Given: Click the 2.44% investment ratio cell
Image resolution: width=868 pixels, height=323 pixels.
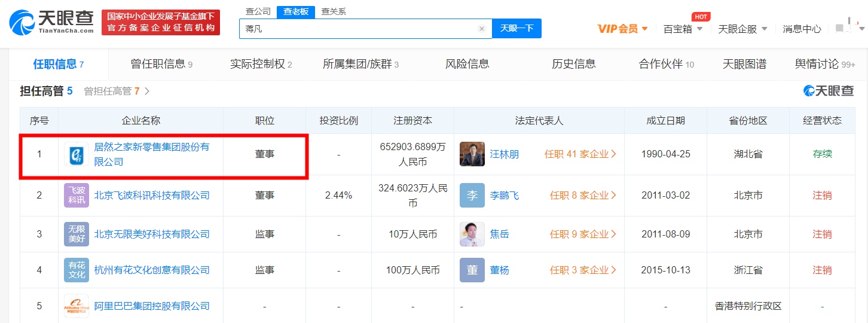Looking at the screenshot, I should coord(338,196).
